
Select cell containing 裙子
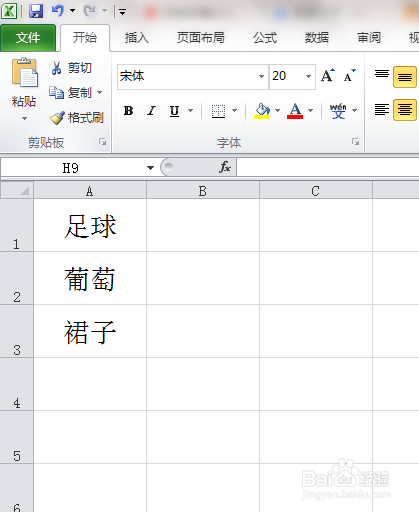click(90, 331)
